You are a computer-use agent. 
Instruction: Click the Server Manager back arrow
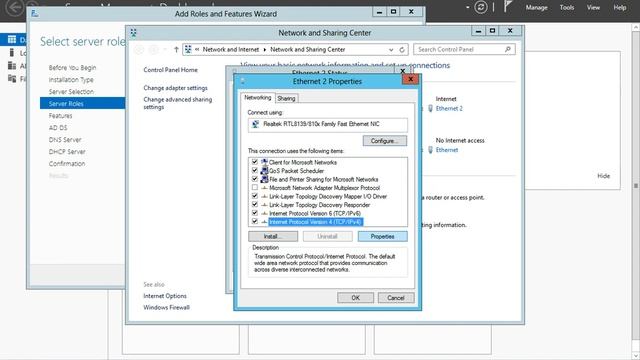point(16,7)
